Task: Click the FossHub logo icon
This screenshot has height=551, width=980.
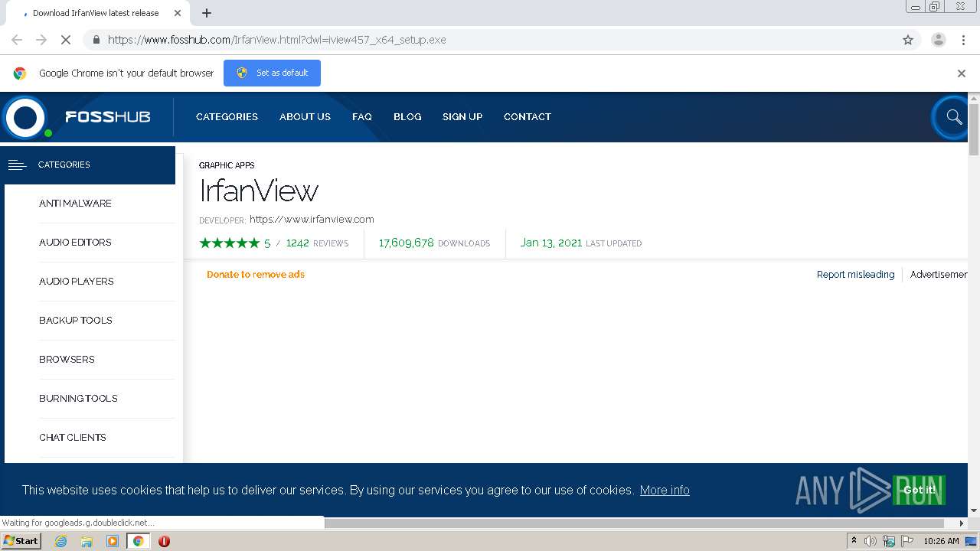Action: coord(25,117)
